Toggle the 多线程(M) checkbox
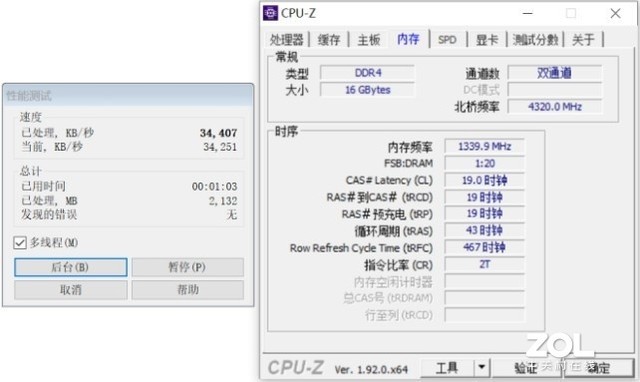Image resolution: width=640 pixels, height=382 pixels. [20, 243]
